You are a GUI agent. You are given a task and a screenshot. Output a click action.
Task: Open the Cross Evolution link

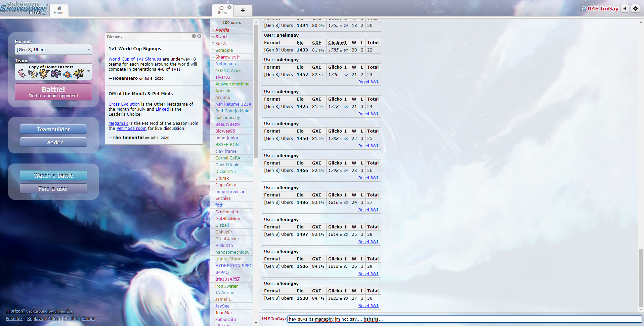click(124, 104)
